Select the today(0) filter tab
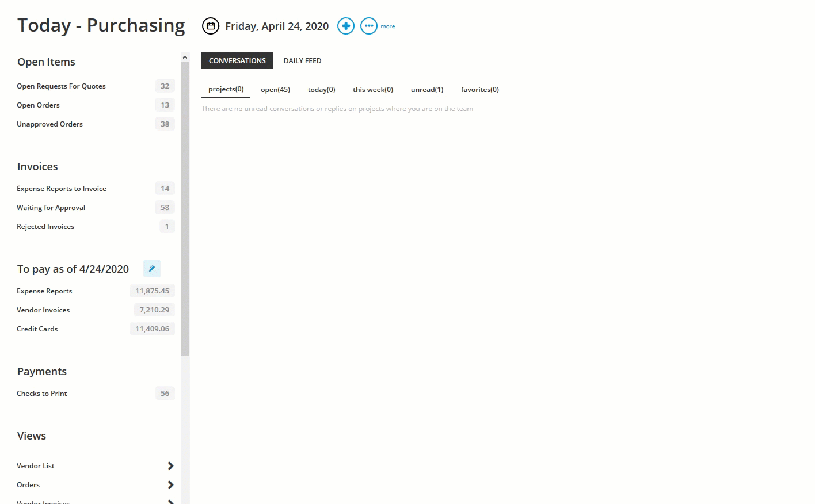The width and height of the screenshot is (815, 504). tap(321, 90)
